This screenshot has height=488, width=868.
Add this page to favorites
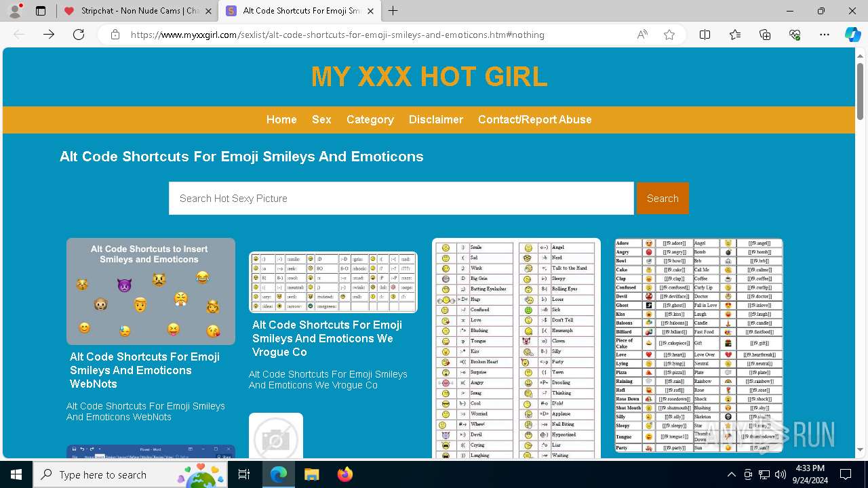(669, 35)
